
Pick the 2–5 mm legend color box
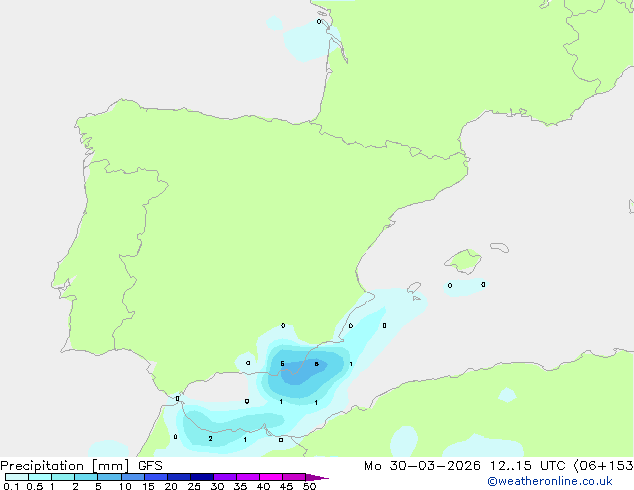coord(86,477)
